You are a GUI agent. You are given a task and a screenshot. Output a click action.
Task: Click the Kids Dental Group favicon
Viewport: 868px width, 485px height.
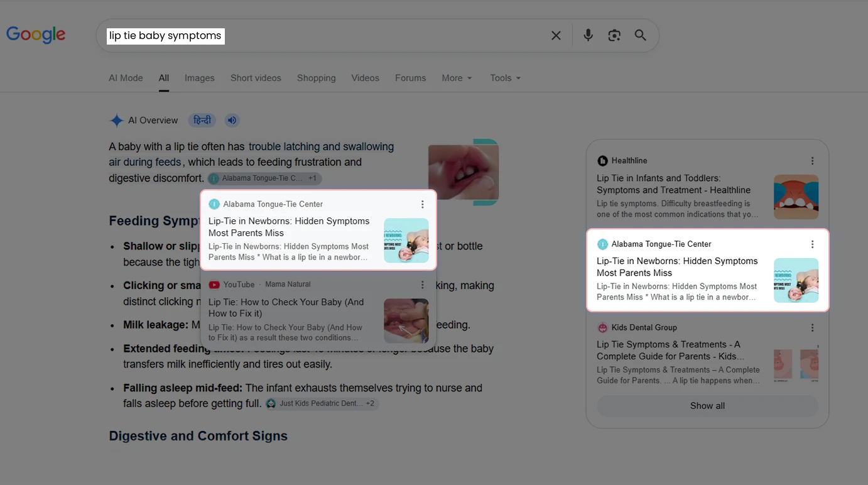point(602,327)
